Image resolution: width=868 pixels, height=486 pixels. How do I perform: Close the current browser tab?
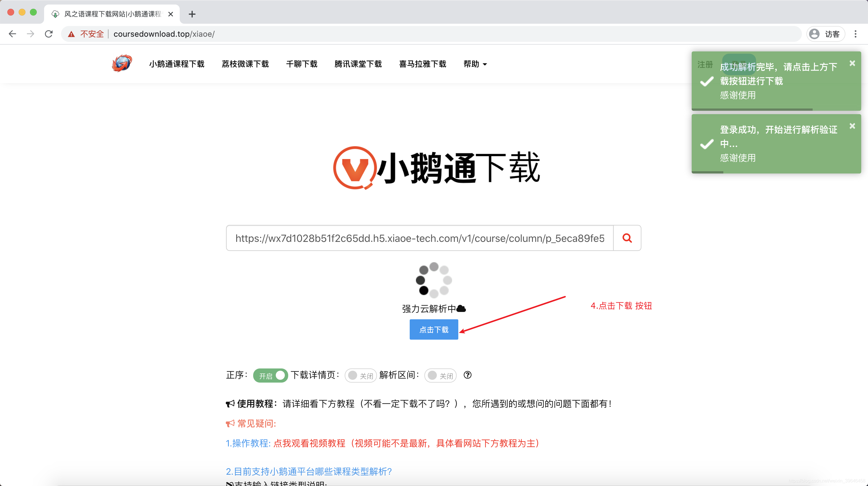tap(171, 14)
